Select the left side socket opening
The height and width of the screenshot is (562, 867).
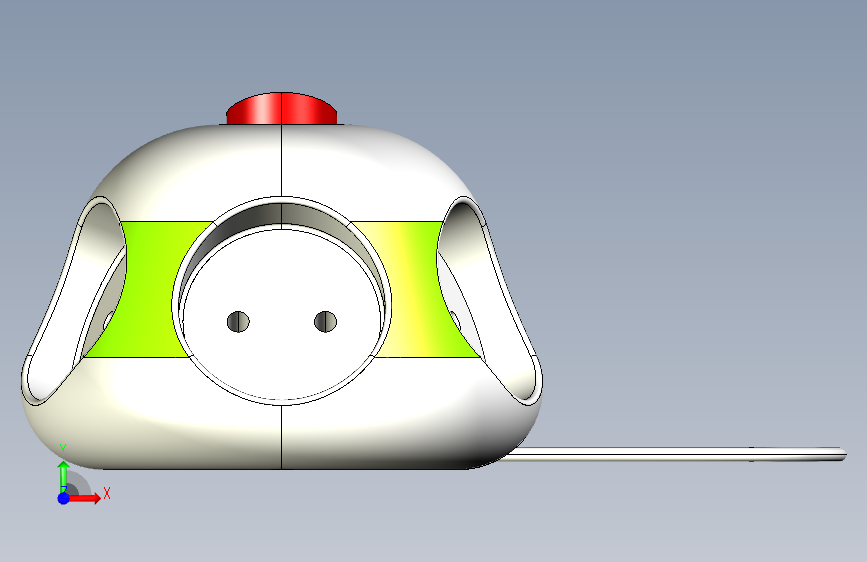pos(75,301)
